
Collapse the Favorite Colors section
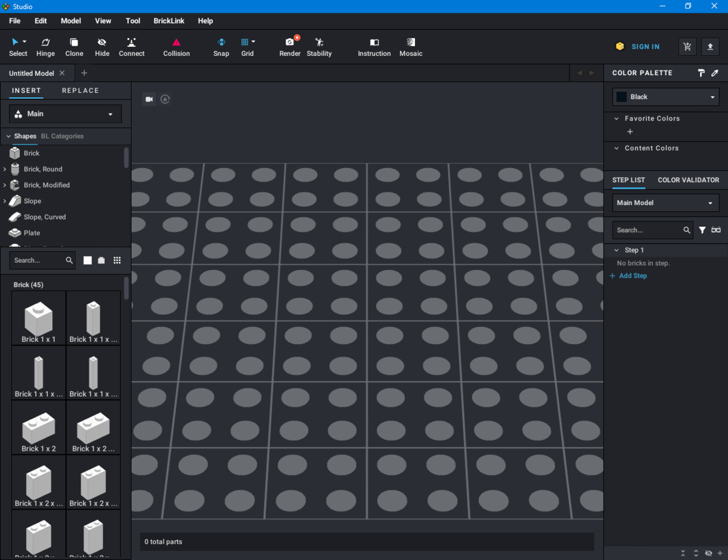616,118
